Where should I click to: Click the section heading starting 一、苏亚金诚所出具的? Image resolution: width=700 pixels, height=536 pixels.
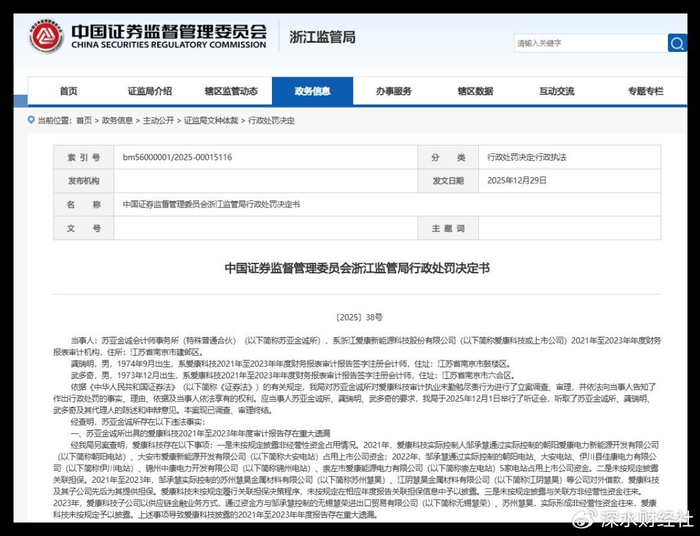pyautogui.click(x=200, y=433)
